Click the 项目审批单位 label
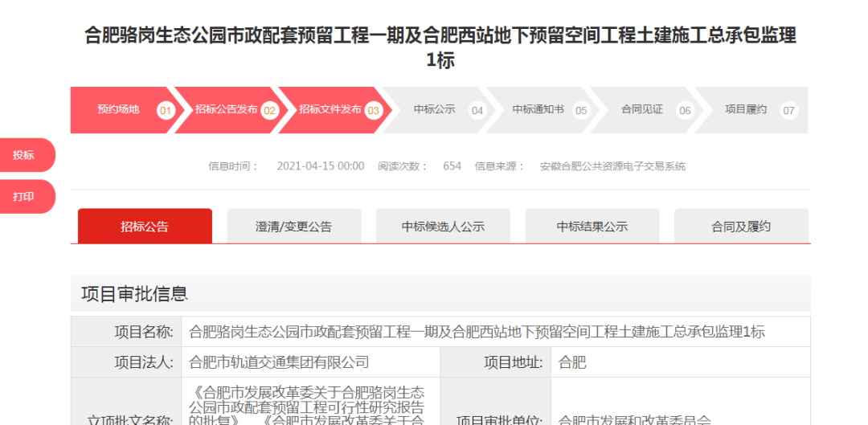 [x=499, y=419]
